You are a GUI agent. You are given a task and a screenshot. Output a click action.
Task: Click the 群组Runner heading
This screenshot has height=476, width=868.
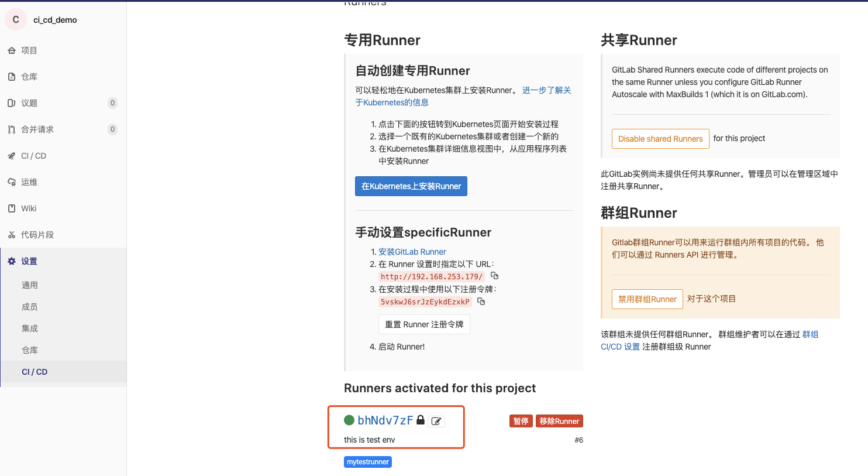tap(639, 213)
